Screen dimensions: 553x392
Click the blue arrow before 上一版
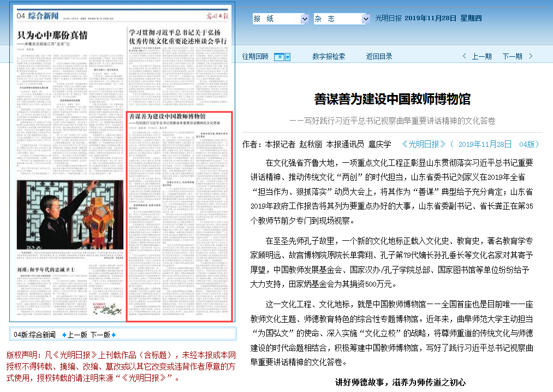[64, 335]
